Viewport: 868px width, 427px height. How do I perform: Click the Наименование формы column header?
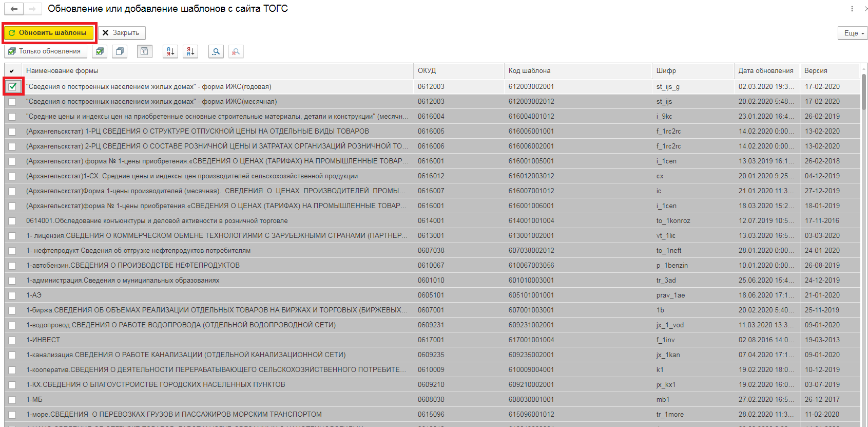(218, 71)
